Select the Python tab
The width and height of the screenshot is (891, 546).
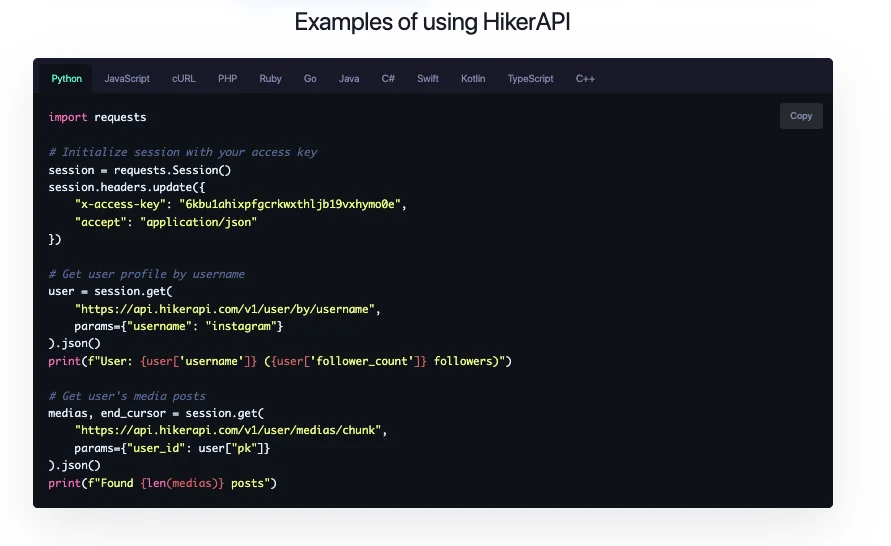66,78
